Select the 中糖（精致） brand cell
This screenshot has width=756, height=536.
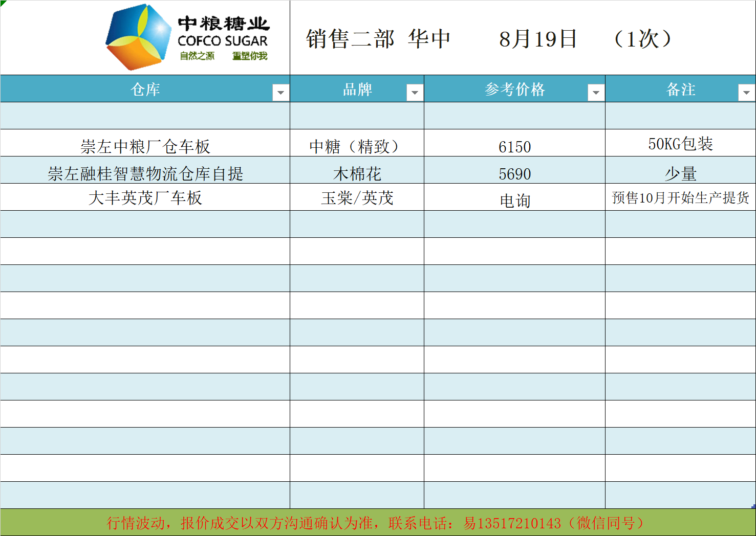tap(357, 146)
